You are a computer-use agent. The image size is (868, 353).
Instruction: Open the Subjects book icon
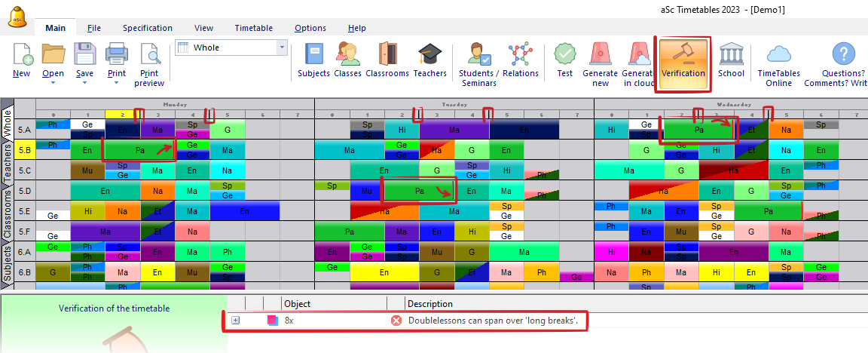[x=314, y=54]
